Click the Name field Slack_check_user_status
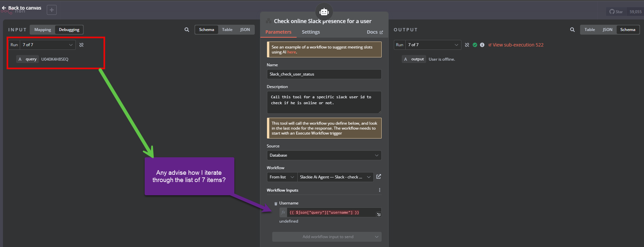The width and height of the screenshot is (644, 247). [x=324, y=74]
